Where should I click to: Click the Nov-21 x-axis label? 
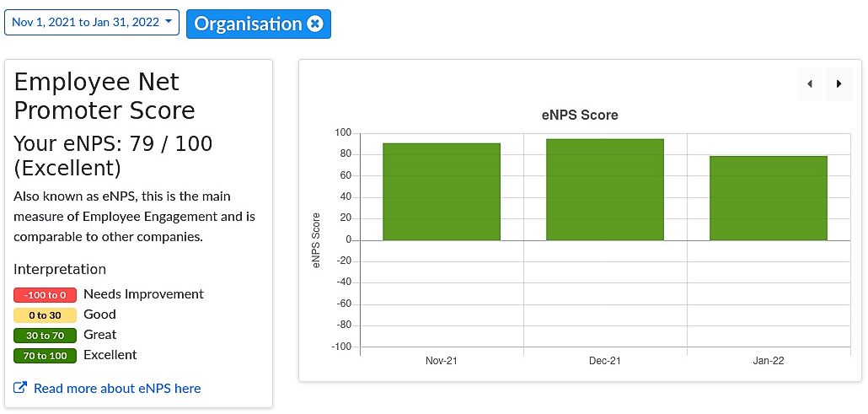click(442, 361)
